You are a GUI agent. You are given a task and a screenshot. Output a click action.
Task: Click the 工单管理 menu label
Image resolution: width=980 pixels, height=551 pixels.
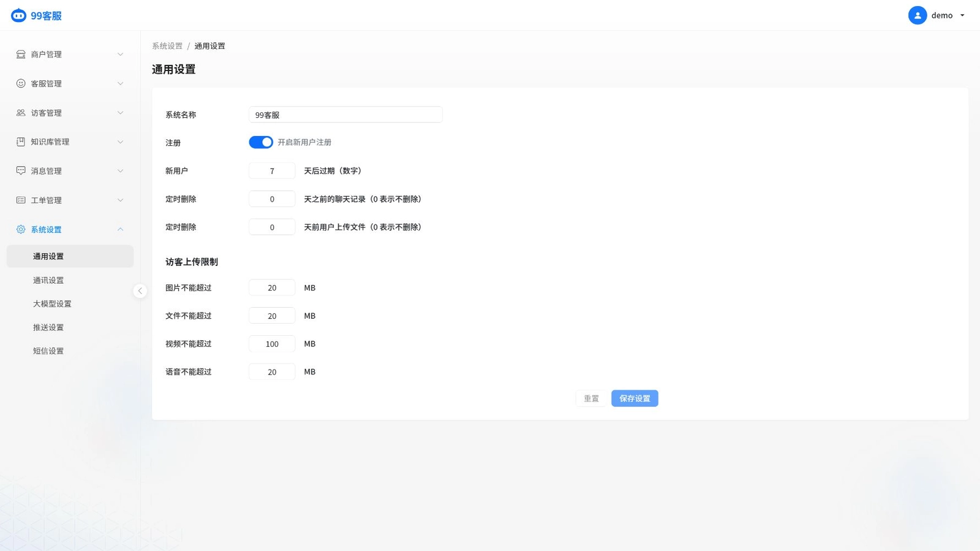(47, 200)
